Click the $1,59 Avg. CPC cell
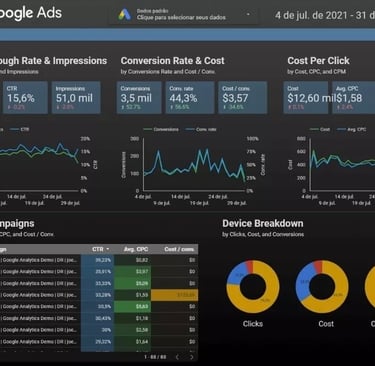375x366 pixels. pos(133,295)
